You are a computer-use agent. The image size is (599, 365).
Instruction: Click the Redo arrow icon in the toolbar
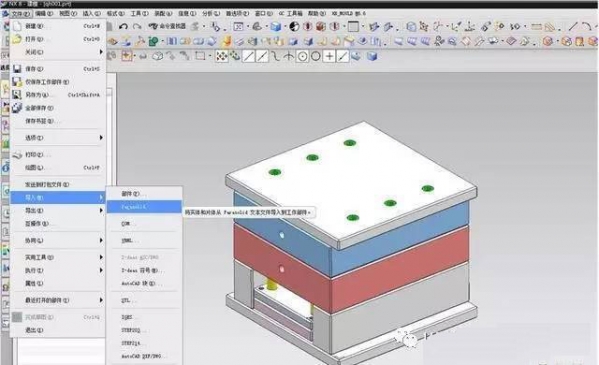137,26
